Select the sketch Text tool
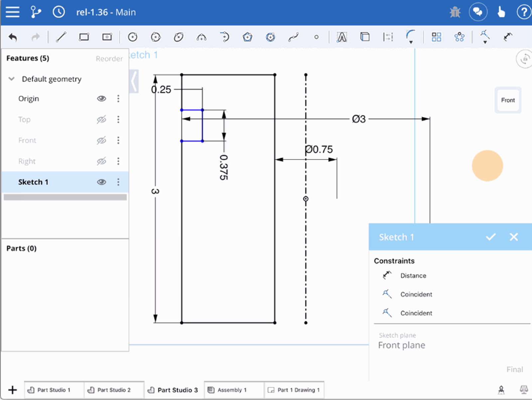The width and height of the screenshot is (532, 400). pyautogui.click(x=341, y=37)
